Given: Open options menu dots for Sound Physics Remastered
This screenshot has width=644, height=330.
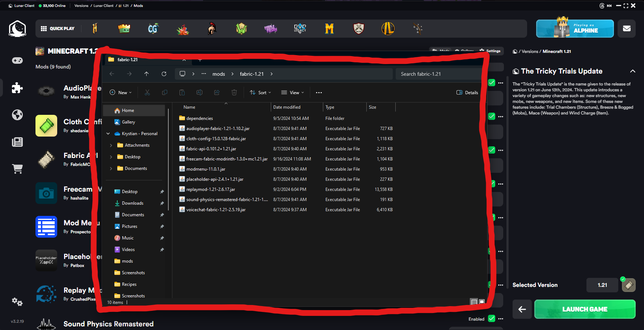Looking at the screenshot, I should (x=501, y=319).
